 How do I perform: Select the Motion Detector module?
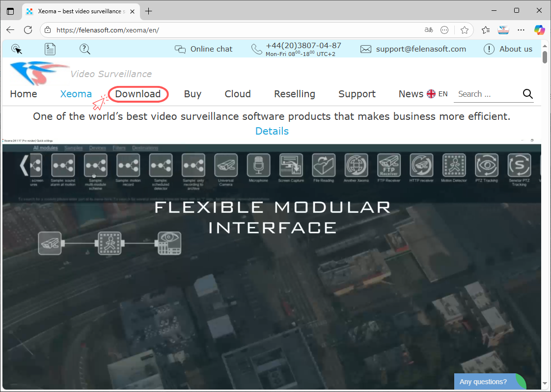[454, 166]
